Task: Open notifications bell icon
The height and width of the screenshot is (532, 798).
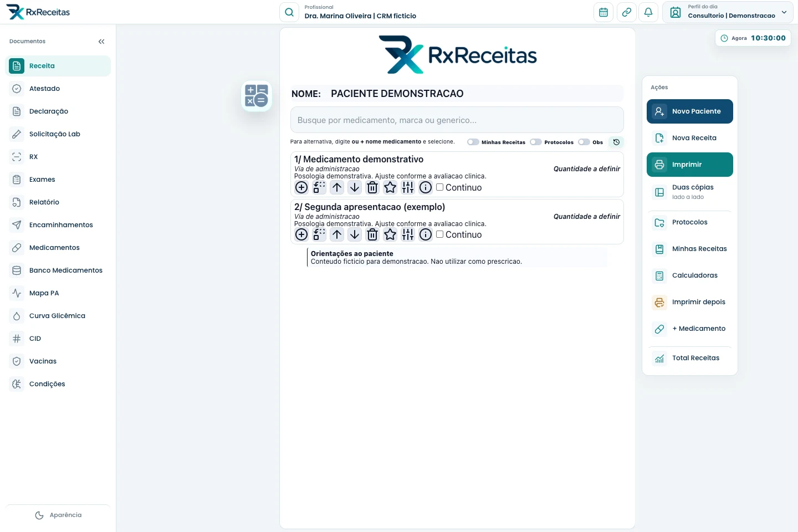Action: pos(648,12)
